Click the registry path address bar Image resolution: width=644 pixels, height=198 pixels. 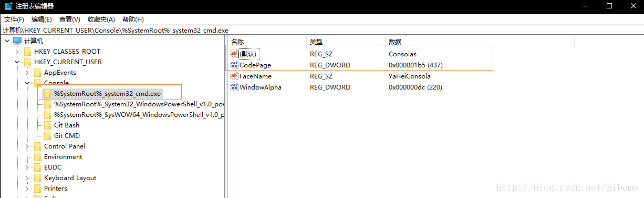(x=322, y=31)
